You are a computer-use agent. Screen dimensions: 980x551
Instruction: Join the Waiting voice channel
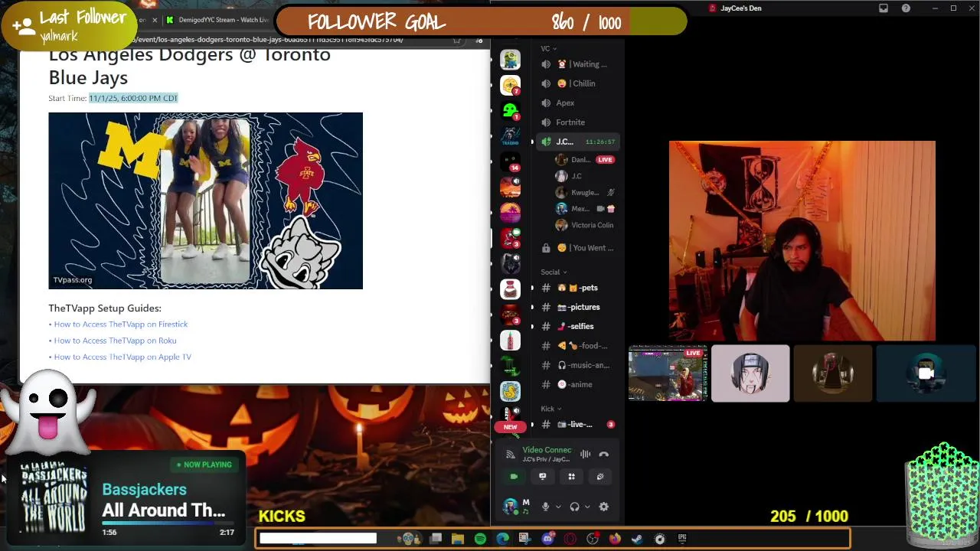tap(577, 64)
